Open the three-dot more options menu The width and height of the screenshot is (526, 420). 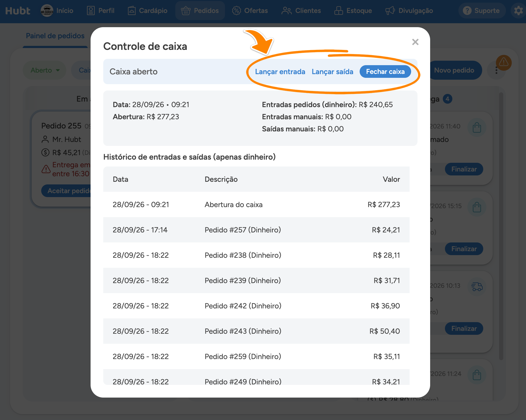(496, 70)
